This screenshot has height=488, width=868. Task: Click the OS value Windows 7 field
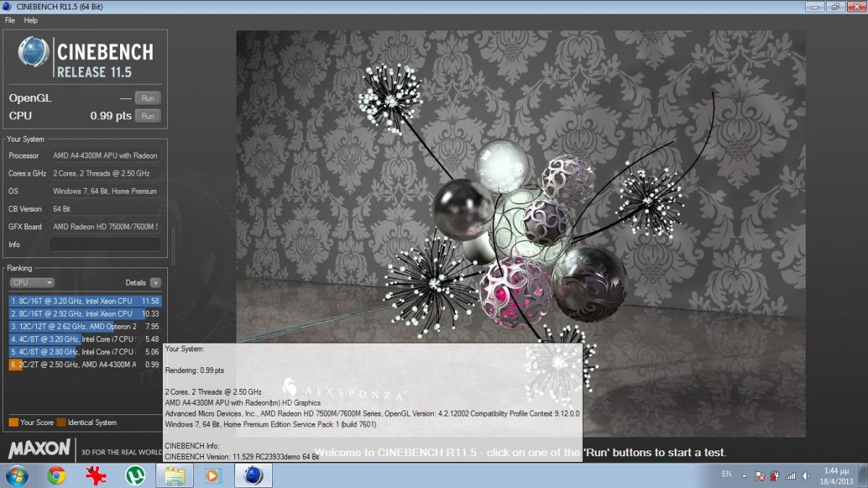pos(106,192)
